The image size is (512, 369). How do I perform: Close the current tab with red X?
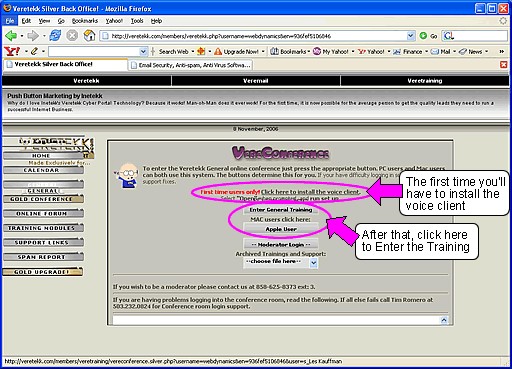point(504,65)
